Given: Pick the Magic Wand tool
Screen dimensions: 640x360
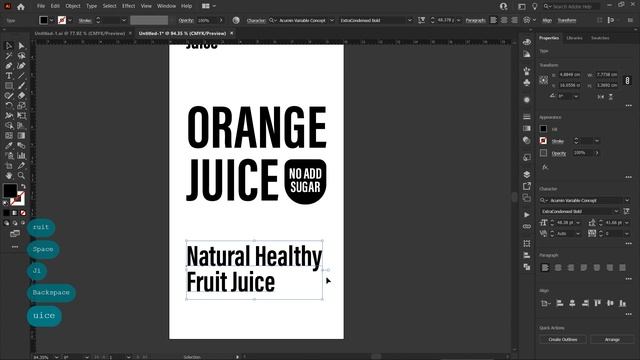Looking at the screenshot, I should pyautogui.click(x=9, y=56).
